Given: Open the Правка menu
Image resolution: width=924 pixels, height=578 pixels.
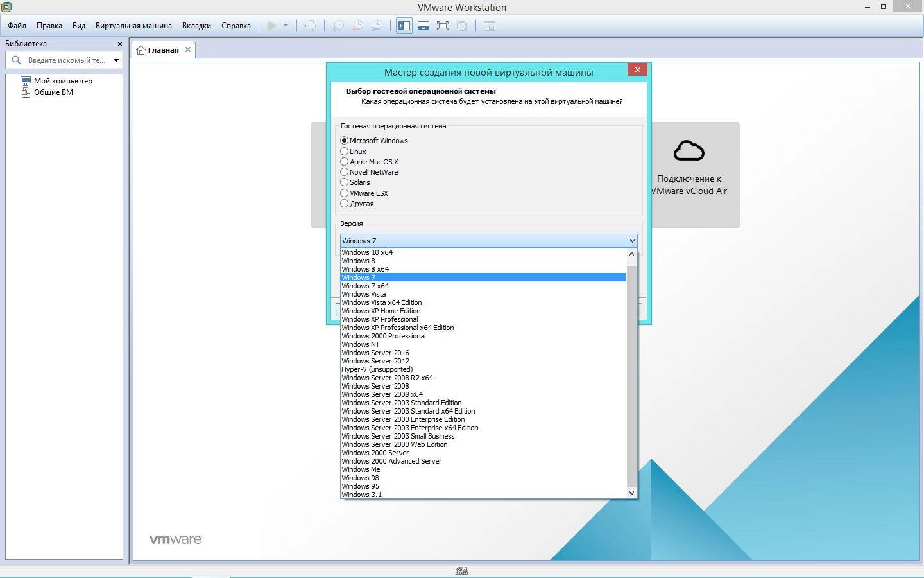Looking at the screenshot, I should click(x=49, y=26).
